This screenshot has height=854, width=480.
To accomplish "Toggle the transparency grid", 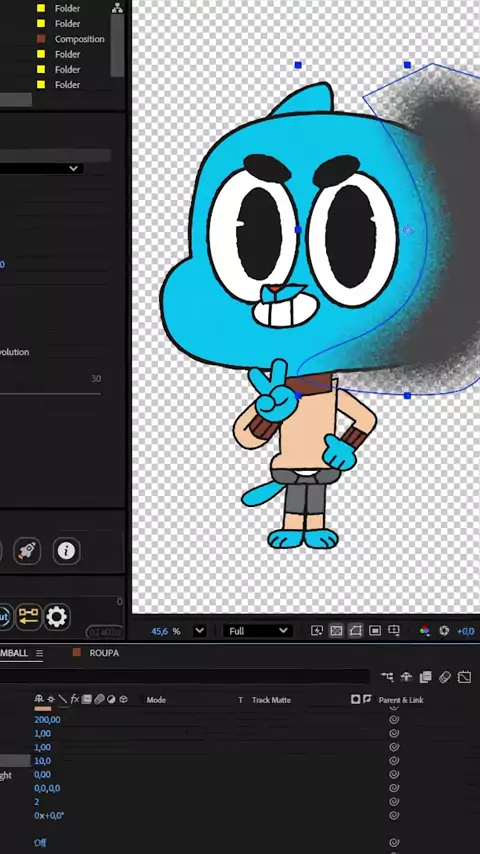I will [x=336, y=631].
